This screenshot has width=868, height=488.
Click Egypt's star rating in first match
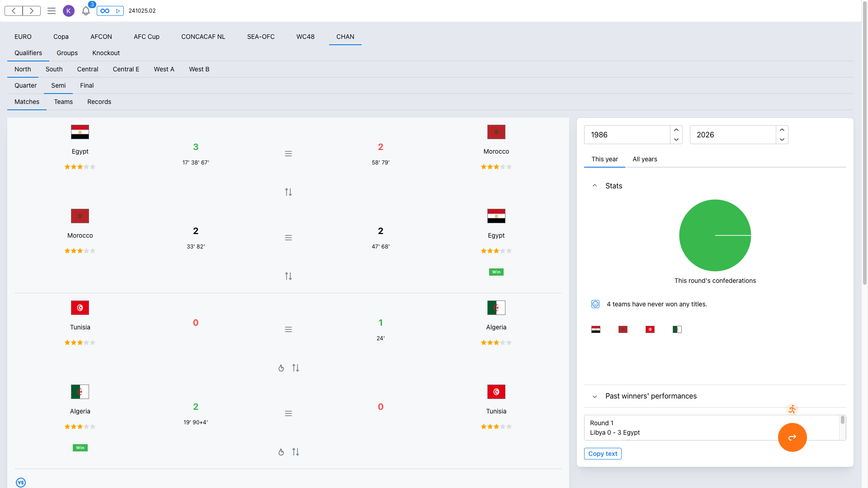(80, 167)
